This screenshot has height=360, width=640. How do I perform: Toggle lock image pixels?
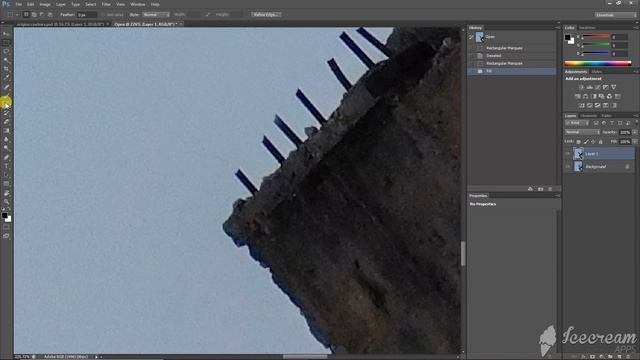586,142
